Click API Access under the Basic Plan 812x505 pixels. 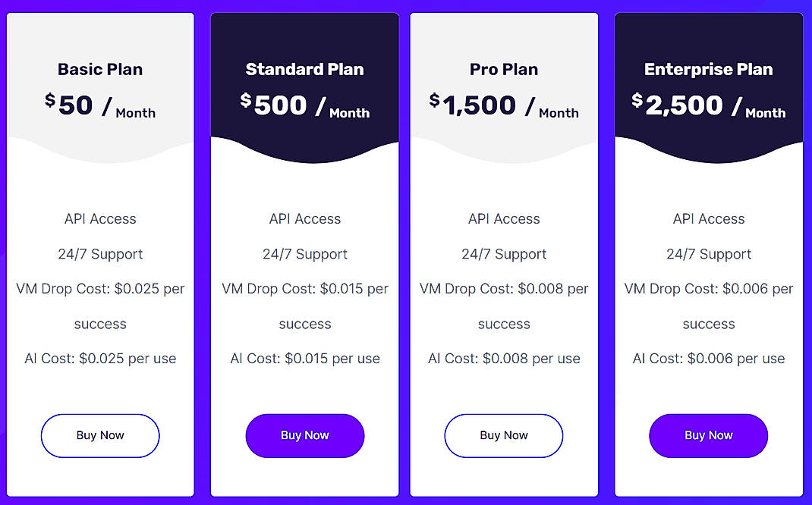click(99, 218)
